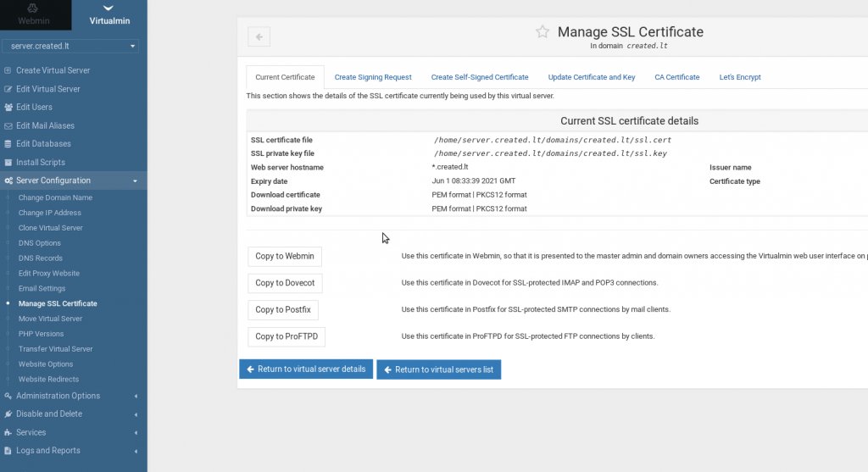Open Move Virtual Server
Image resolution: width=868 pixels, height=472 pixels.
[x=50, y=318]
